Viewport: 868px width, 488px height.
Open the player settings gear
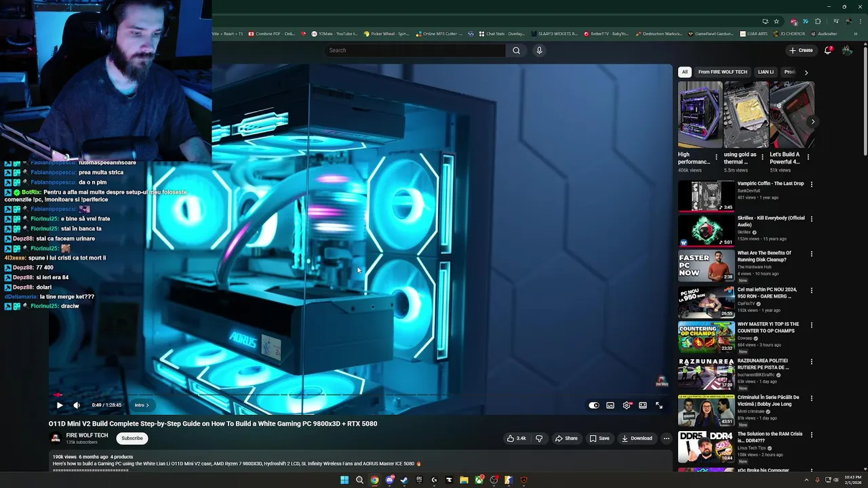pyautogui.click(x=627, y=405)
